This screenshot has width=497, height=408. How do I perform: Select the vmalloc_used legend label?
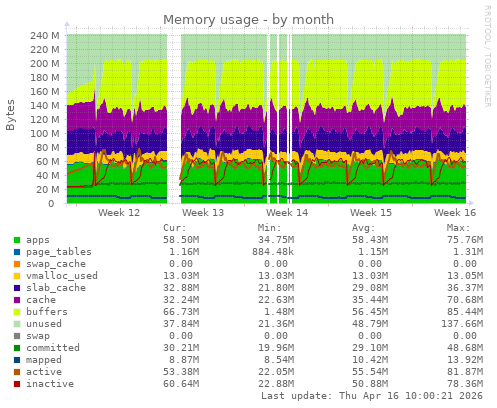click(62, 276)
